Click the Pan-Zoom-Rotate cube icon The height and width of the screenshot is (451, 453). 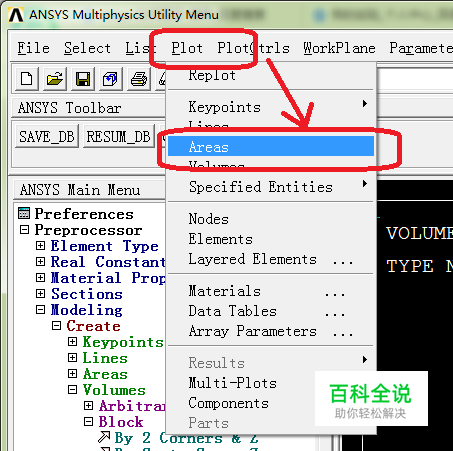pyautogui.click(x=110, y=79)
